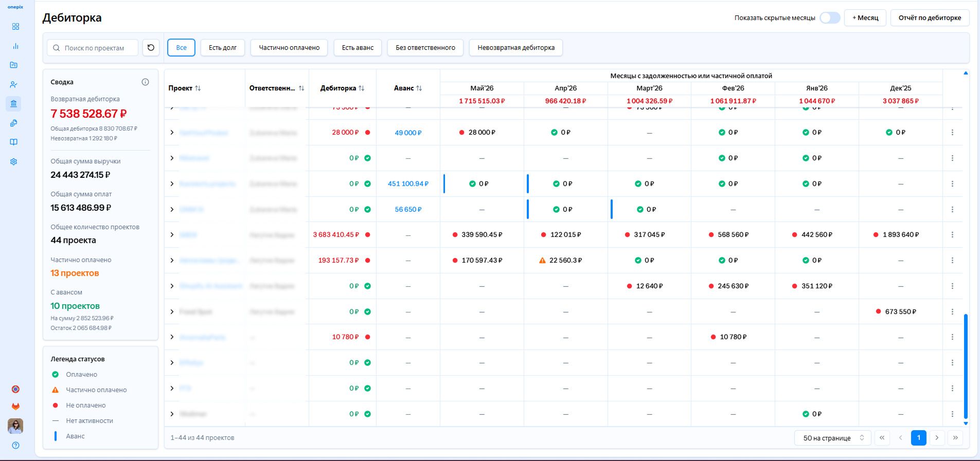Select the Невозвратная дебиторка filter tab
980x461 pixels.
coord(516,48)
